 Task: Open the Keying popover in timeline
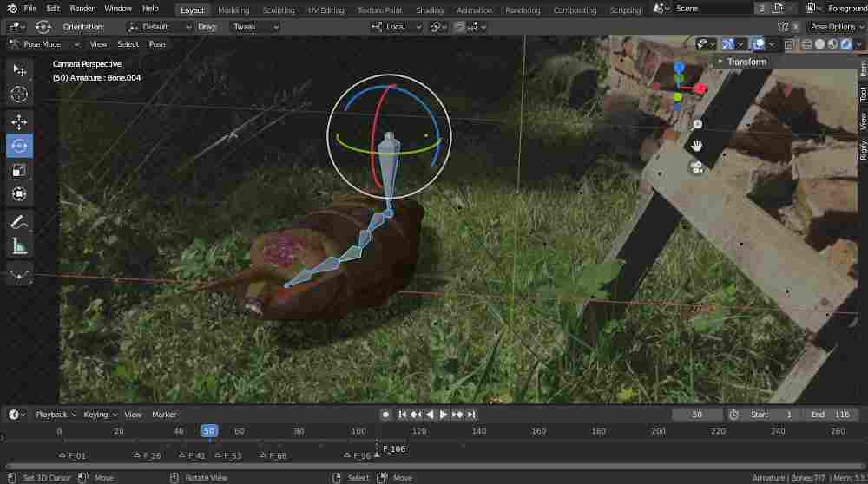click(99, 415)
